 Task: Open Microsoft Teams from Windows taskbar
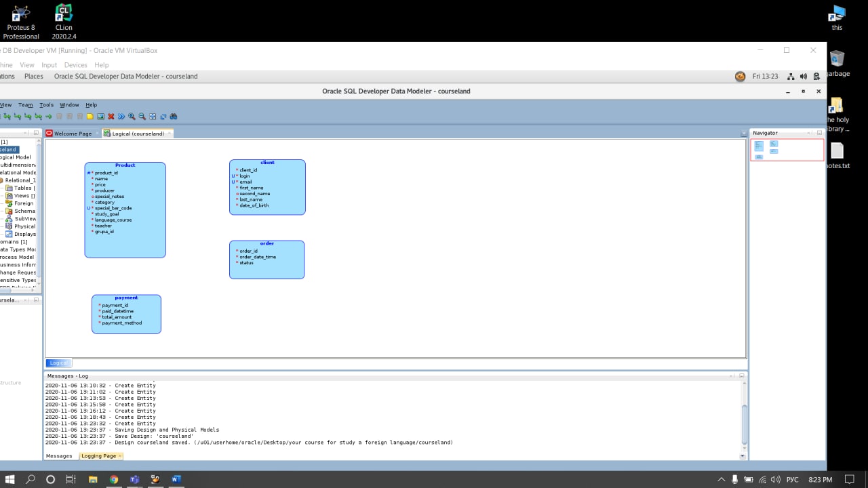(134, 479)
